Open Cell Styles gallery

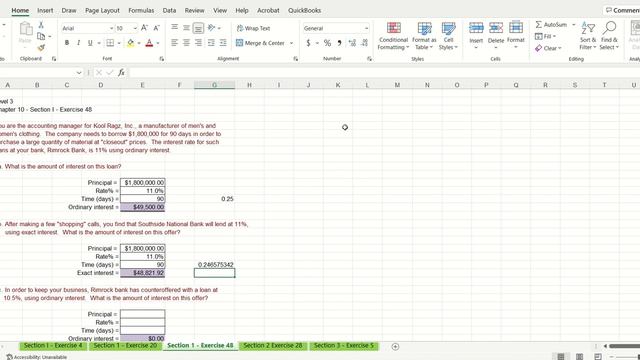point(448,36)
